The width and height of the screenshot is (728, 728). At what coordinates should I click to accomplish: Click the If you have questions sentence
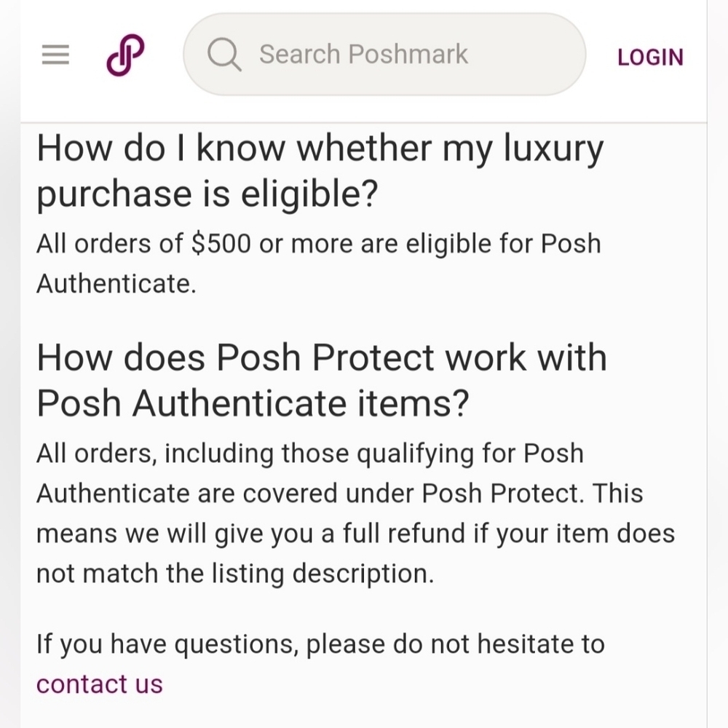(x=320, y=644)
